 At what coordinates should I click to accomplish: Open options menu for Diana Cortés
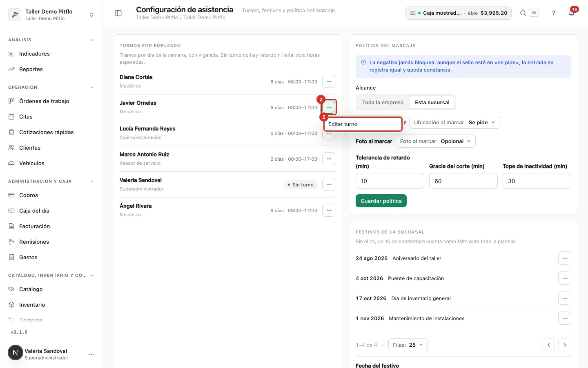(329, 81)
